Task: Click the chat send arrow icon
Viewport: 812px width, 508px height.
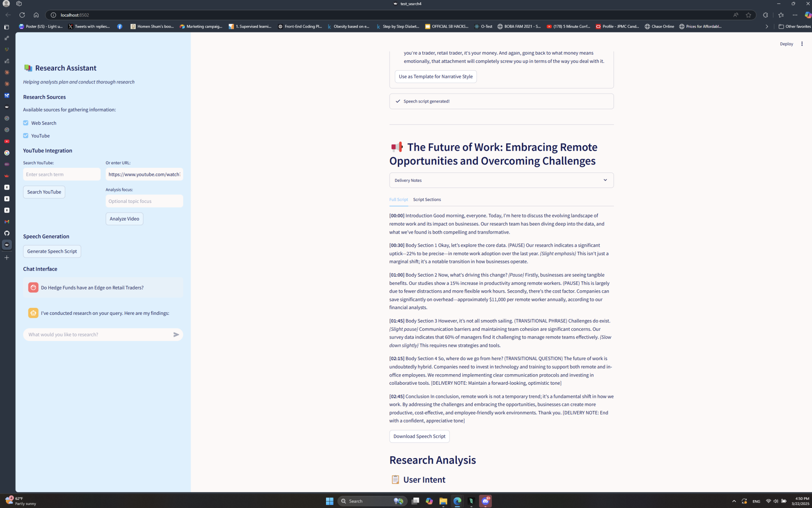Action: coord(176,334)
